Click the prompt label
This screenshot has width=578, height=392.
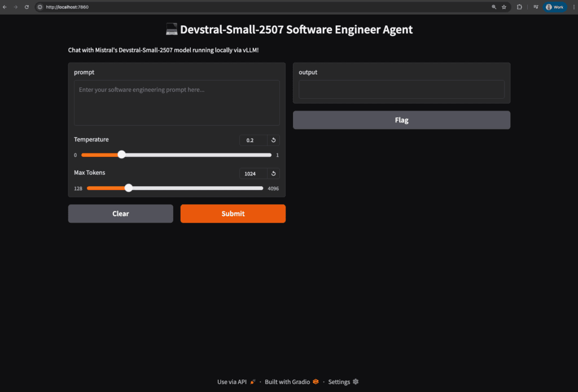84,72
